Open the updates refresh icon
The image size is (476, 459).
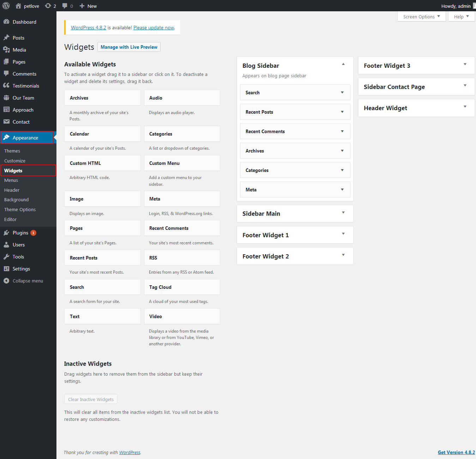click(x=48, y=6)
